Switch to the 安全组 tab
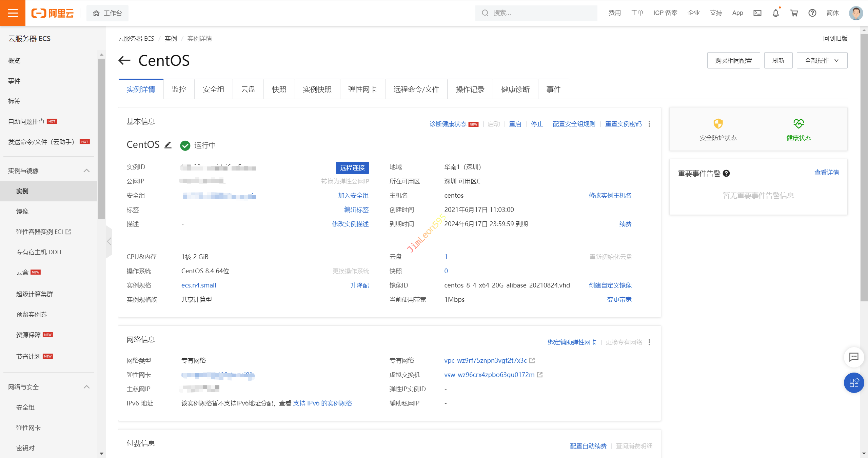 [214, 89]
